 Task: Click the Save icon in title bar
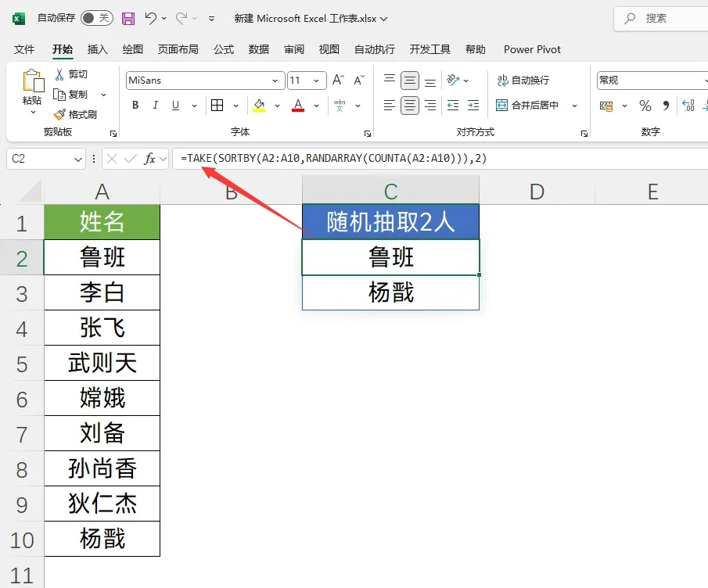pyautogui.click(x=128, y=19)
